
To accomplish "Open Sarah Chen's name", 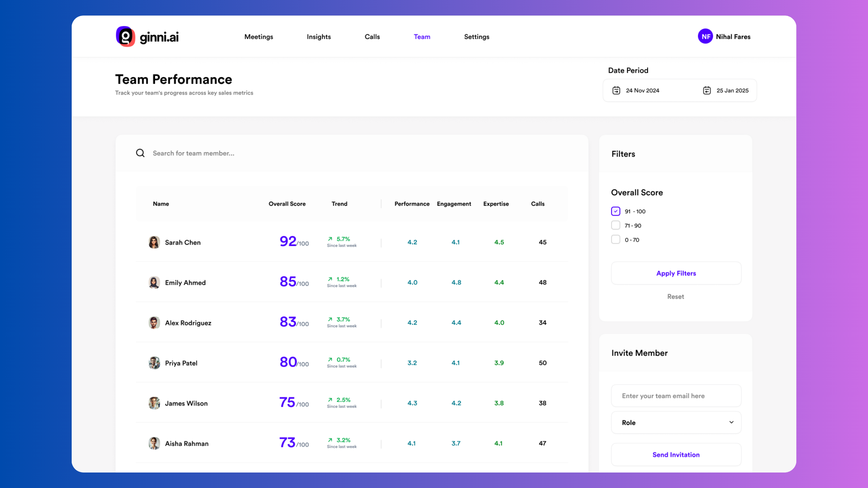I will pos(183,242).
